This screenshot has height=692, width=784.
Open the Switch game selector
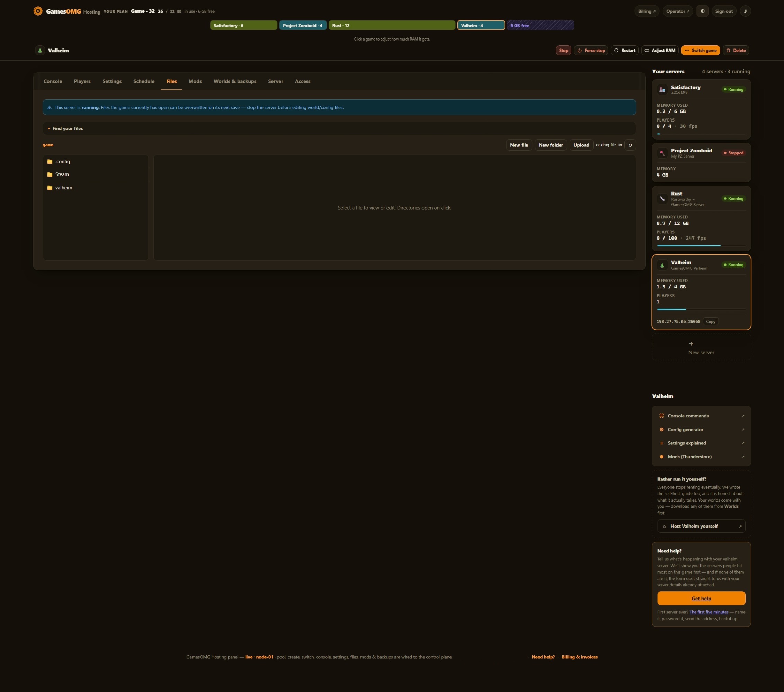tap(701, 50)
